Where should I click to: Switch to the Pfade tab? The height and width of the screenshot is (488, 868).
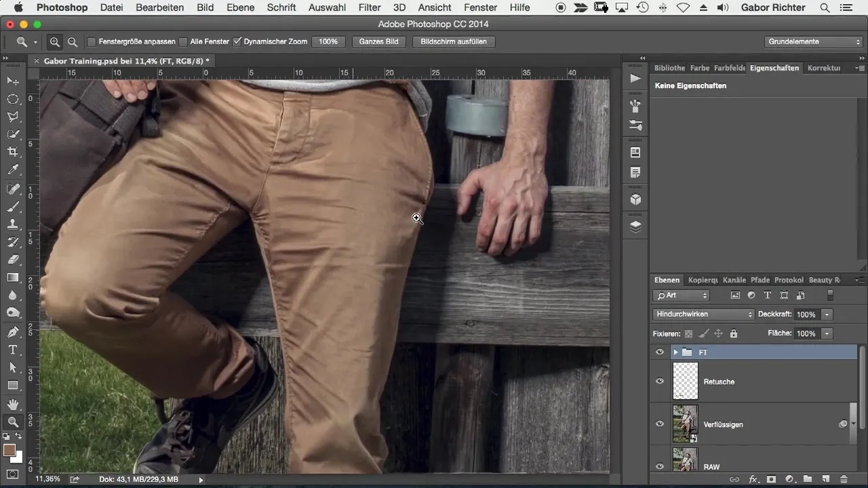760,280
